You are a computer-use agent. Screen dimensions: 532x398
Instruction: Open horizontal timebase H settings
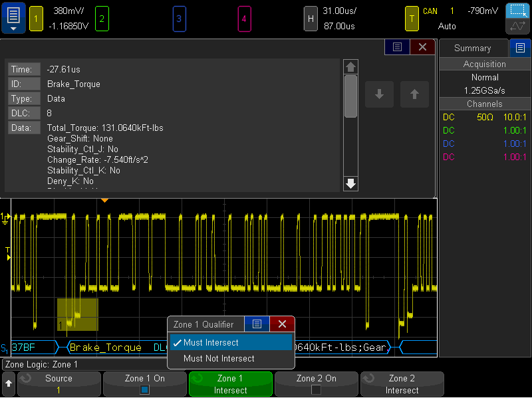click(311, 19)
